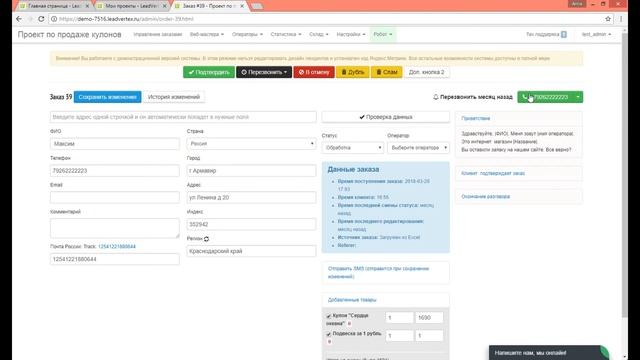Open Тех.поддержка link
This screenshot has height=360, width=640.
click(542, 34)
